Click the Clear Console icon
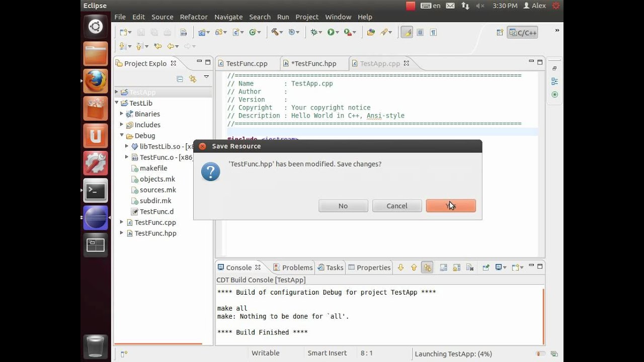Image resolution: width=644 pixels, height=362 pixels. tap(469, 267)
